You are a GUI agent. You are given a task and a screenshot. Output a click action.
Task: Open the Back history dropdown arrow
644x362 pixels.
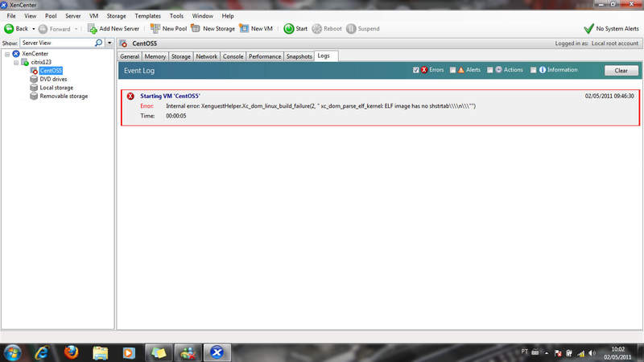[x=33, y=29]
